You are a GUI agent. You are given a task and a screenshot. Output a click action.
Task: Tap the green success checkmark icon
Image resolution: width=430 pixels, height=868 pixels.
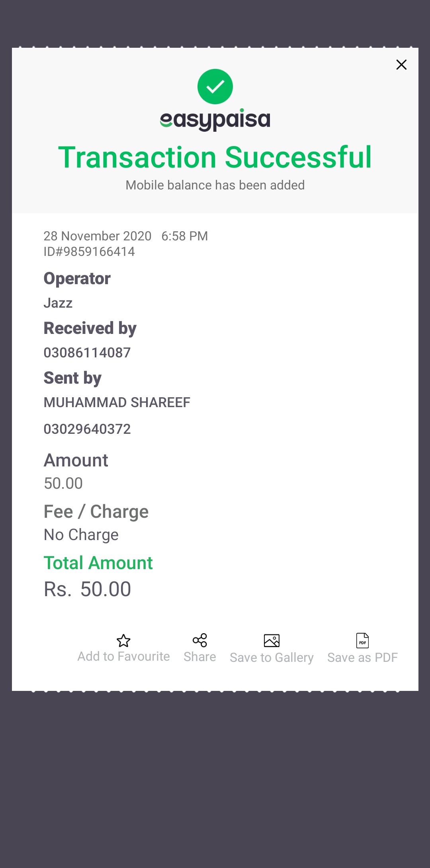[215, 87]
